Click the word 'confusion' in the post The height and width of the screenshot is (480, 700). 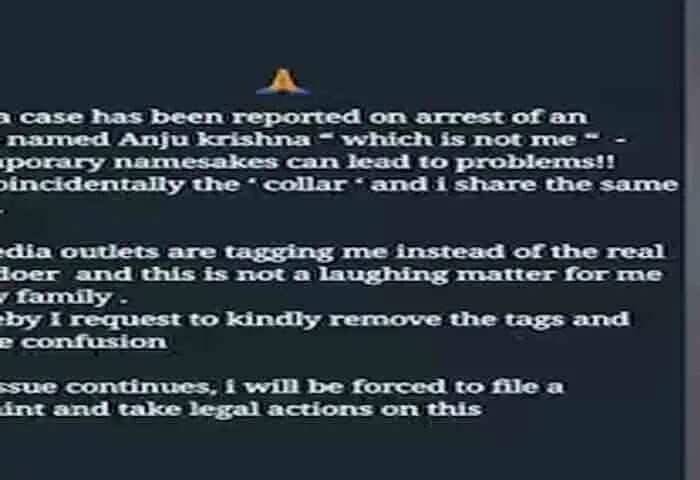tap(94, 342)
